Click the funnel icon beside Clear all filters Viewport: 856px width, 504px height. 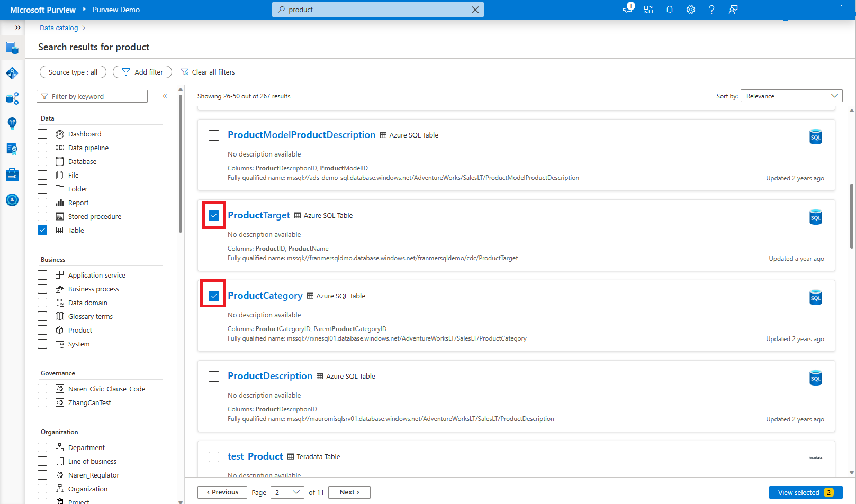pos(185,72)
